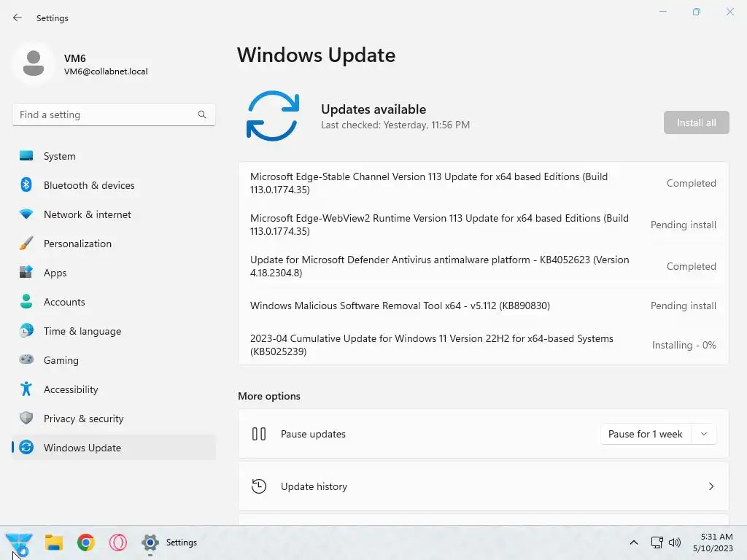The width and height of the screenshot is (747, 560).
Task: Click the Network wifi icon
Action: tap(26, 214)
